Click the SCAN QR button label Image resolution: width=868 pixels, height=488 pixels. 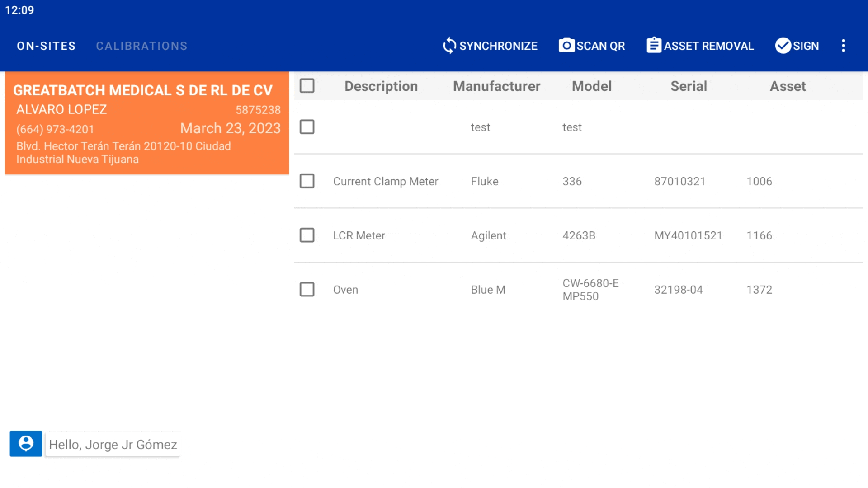[x=601, y=46]
